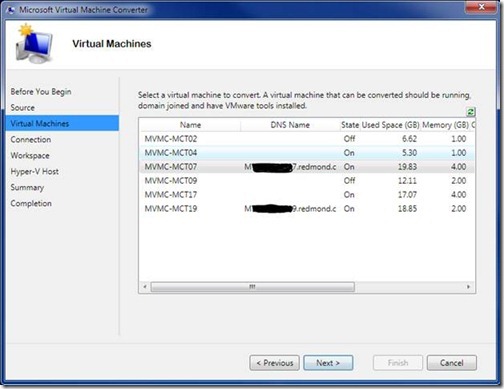
Task: Select the MVMC-MCT17 virtual machine row
Action: tap(307, 195)
